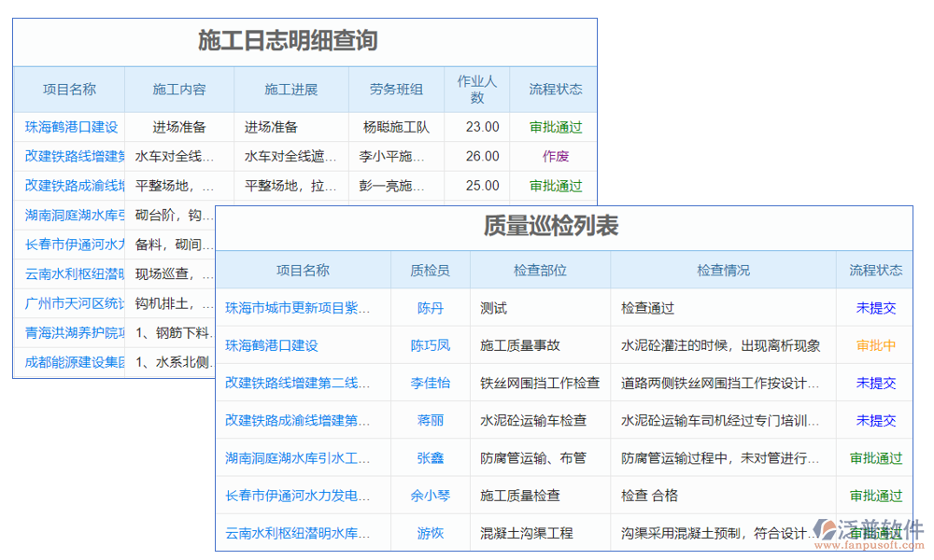Click the 质检员 column header
Viewport: 934px width, 560px height.
pyautogui.click(x=430, y=270)
